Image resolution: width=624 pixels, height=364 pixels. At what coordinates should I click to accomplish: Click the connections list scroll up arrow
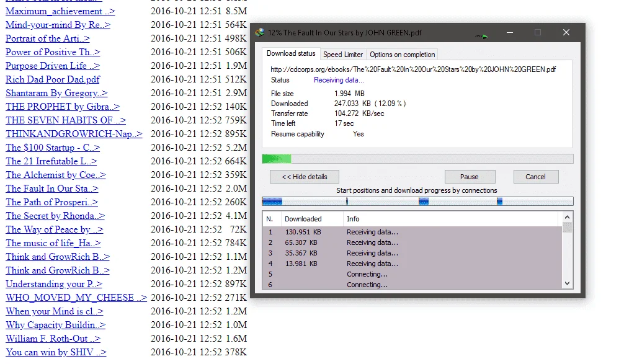tap(567, 217)
